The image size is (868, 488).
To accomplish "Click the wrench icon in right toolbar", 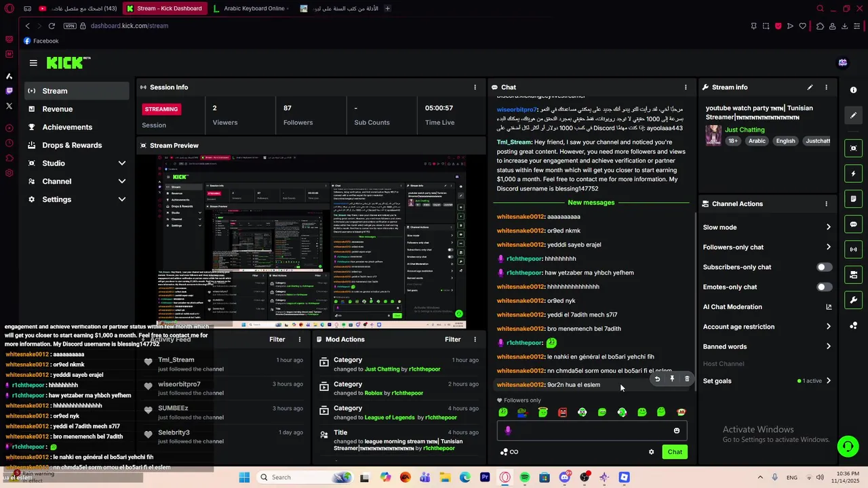I will (854, 300).
